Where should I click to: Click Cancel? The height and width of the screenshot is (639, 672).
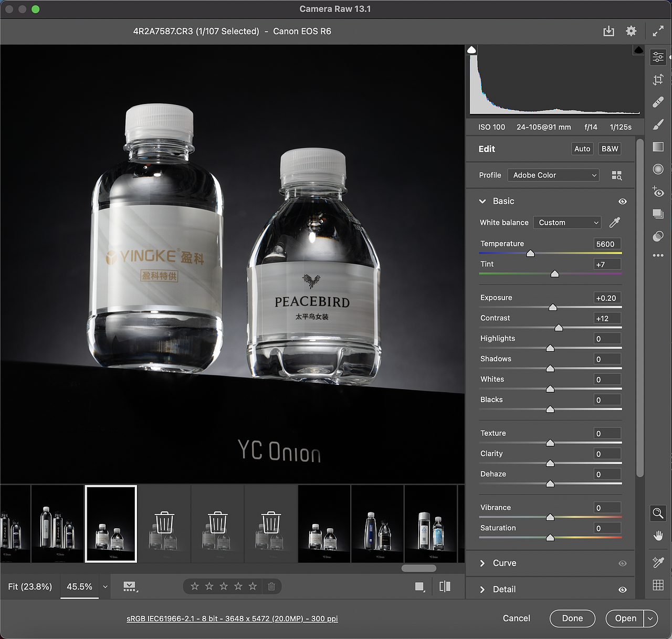tap(517, 619)
